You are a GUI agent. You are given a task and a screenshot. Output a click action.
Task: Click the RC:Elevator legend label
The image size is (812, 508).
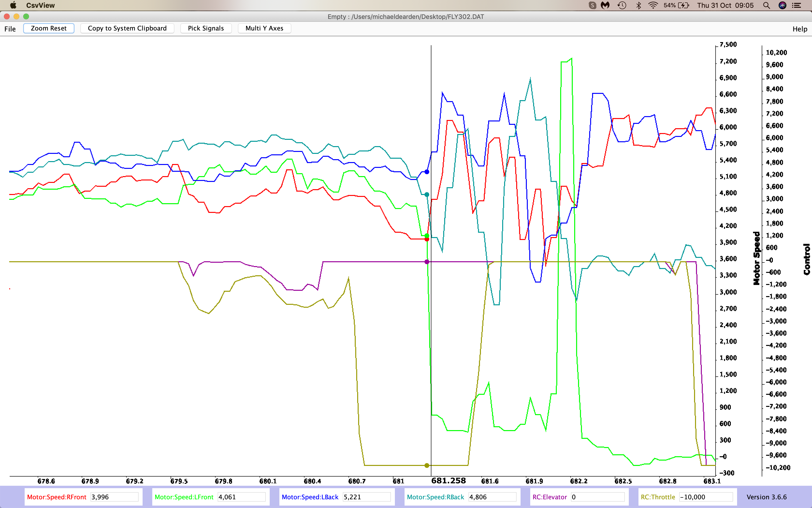550,497
